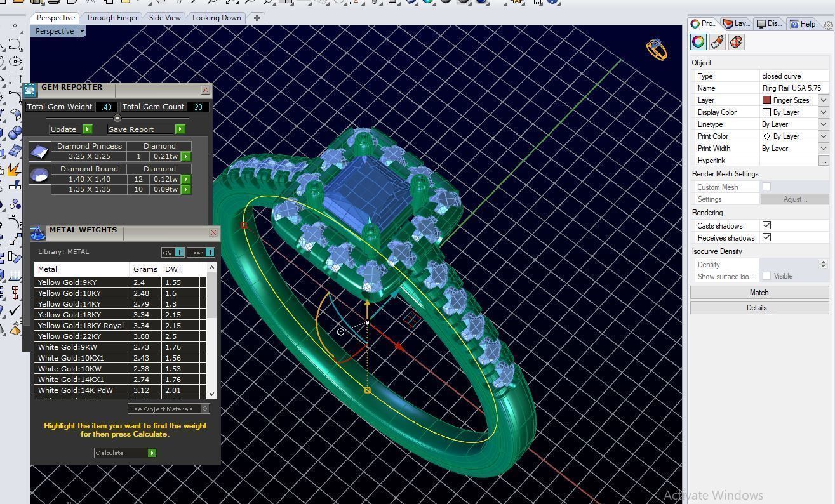835x504 pixels.
Task: Select the Looking Down viewport tab
Action: (217, 18)
